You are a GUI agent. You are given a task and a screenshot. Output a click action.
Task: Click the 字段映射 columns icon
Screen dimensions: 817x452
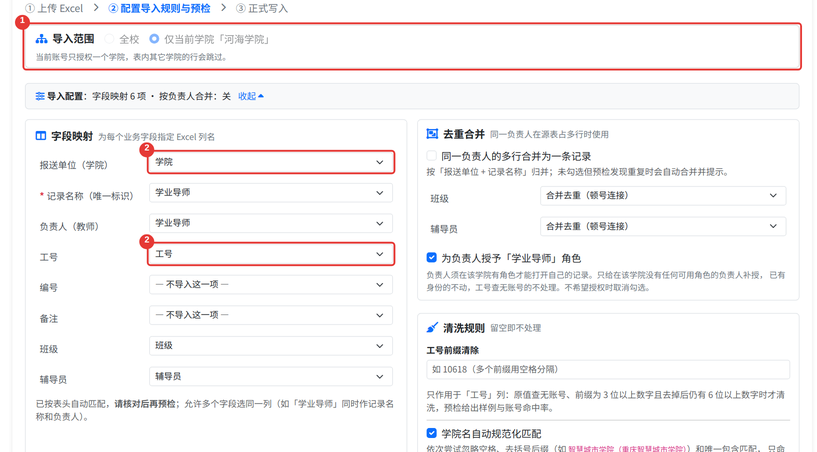tap(41, 136)
